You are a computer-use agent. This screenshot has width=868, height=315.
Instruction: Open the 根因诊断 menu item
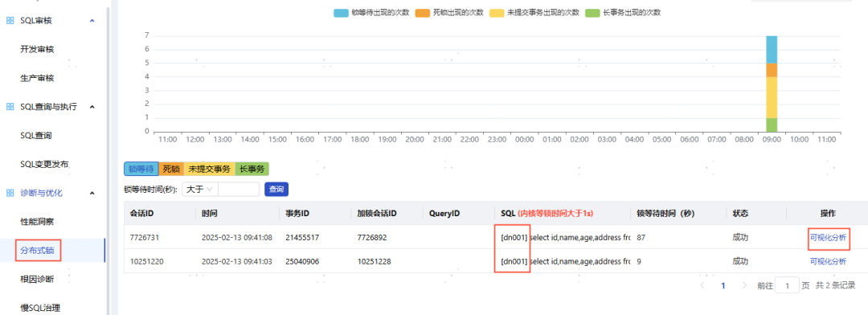coord(37,279)
